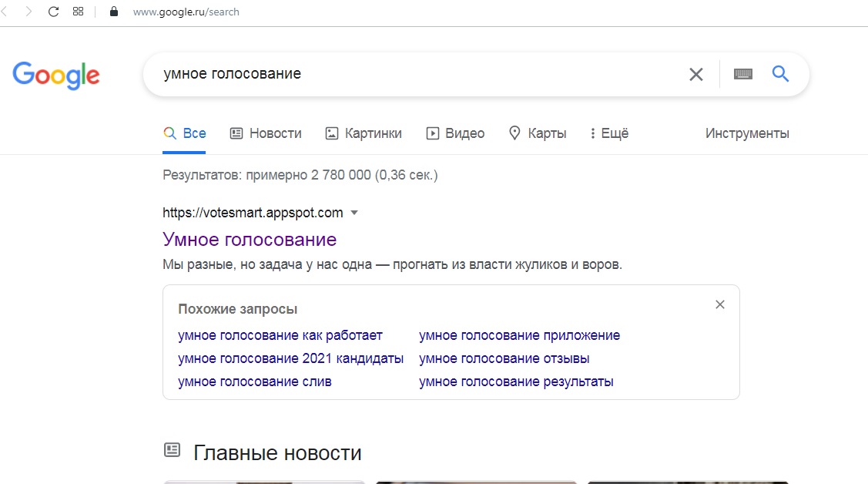Reload the page with the refresh icon
The image size is (868, 484).
53,12
